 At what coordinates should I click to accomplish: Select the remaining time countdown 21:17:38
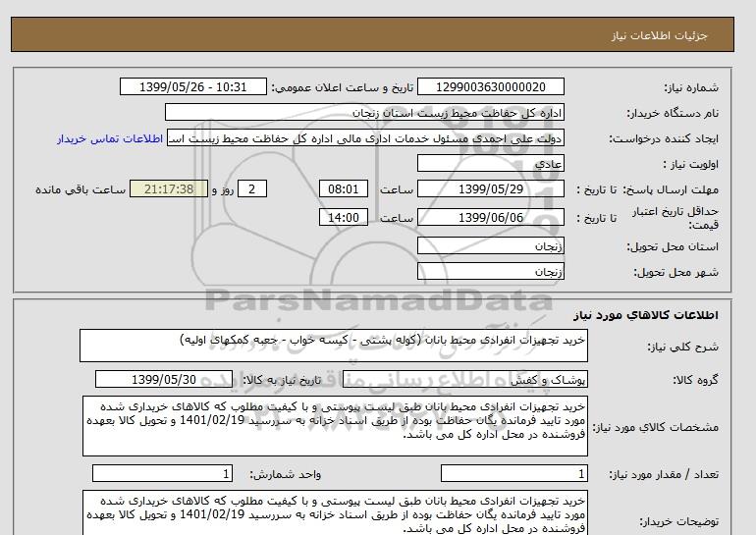[169, 188]
